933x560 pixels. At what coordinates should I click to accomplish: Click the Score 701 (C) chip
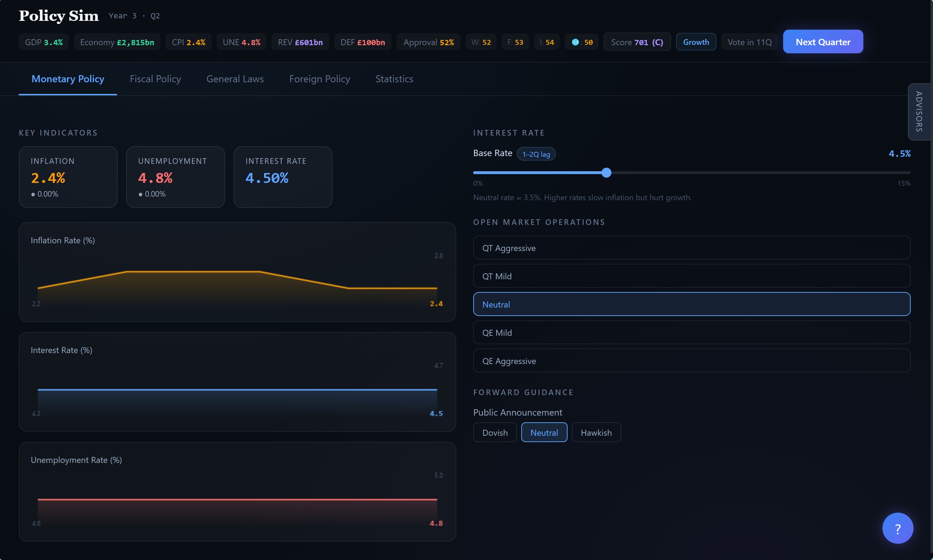click(636, 42)
